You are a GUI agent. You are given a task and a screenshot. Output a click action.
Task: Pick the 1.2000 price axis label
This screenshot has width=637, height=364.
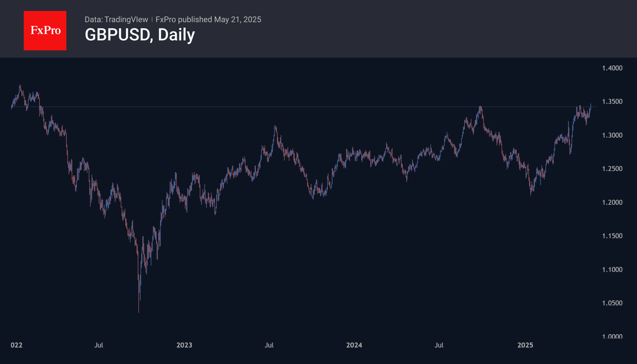click(612, 202)
